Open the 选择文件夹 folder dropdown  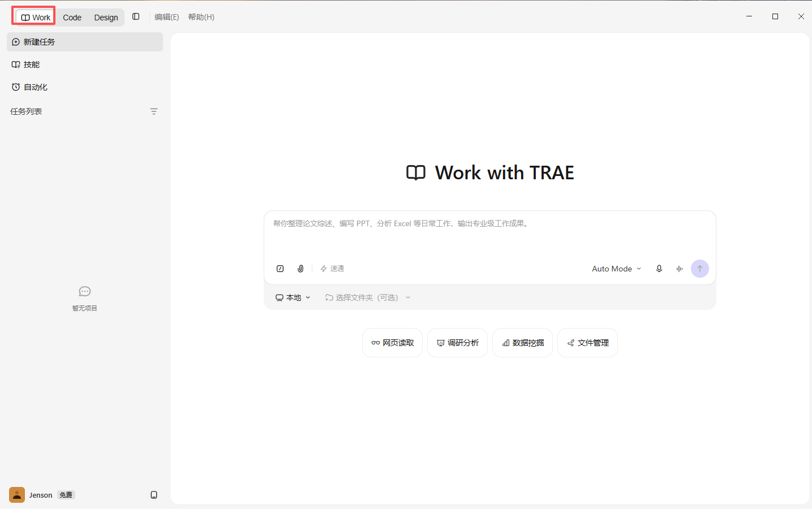[x=367, y=297]
